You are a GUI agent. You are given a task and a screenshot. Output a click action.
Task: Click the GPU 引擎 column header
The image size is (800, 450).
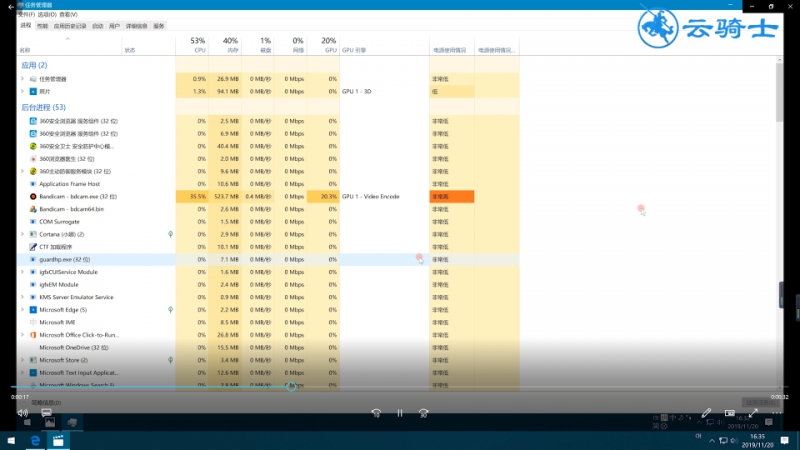pyautogui.click(x=385, y=45)
